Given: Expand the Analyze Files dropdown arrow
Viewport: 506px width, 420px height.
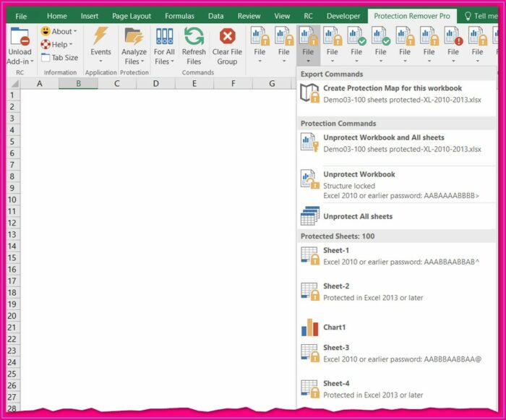Looking at the screenshot, I should coord(142,61).
